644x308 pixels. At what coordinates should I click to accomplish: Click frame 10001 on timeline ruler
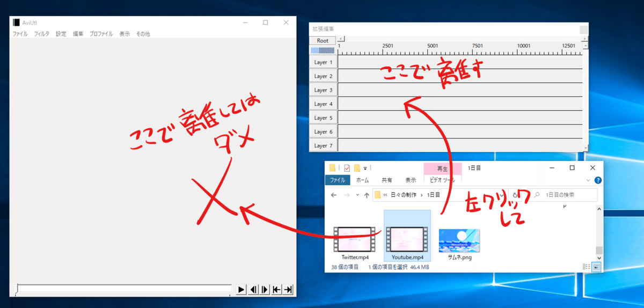(x=524, y=46)
